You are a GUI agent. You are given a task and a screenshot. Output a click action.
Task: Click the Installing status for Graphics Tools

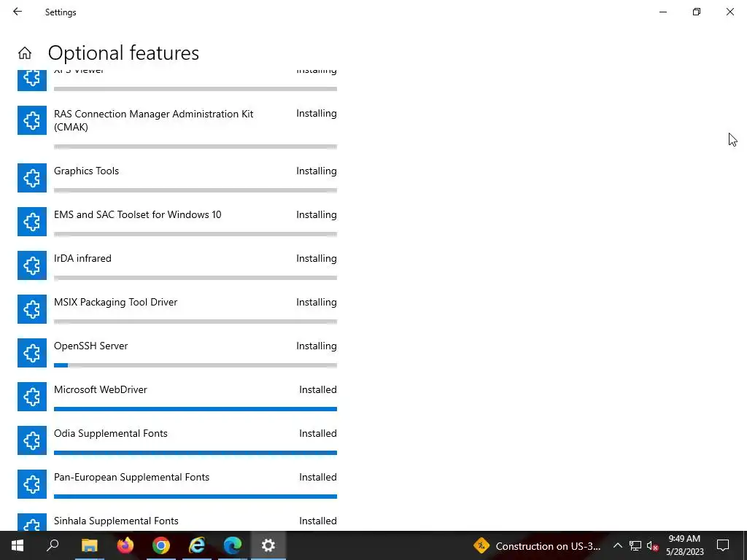click(317, 171)
